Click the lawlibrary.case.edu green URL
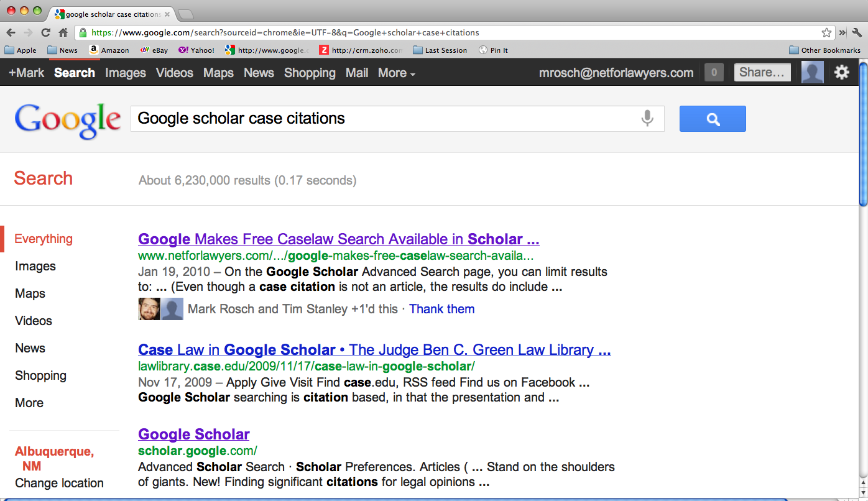This screenshot has height=501, width=868. [307, 366]
